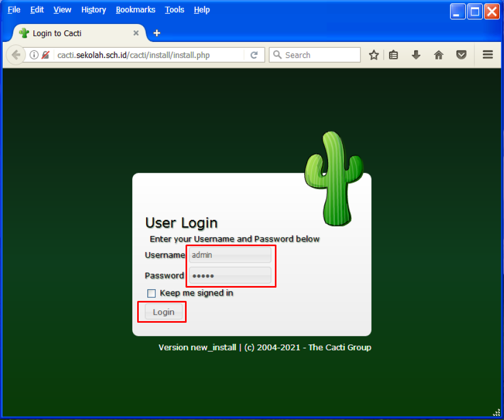Click the bookmark star icon
Viewport: 504px width, 420px height.
374,55
